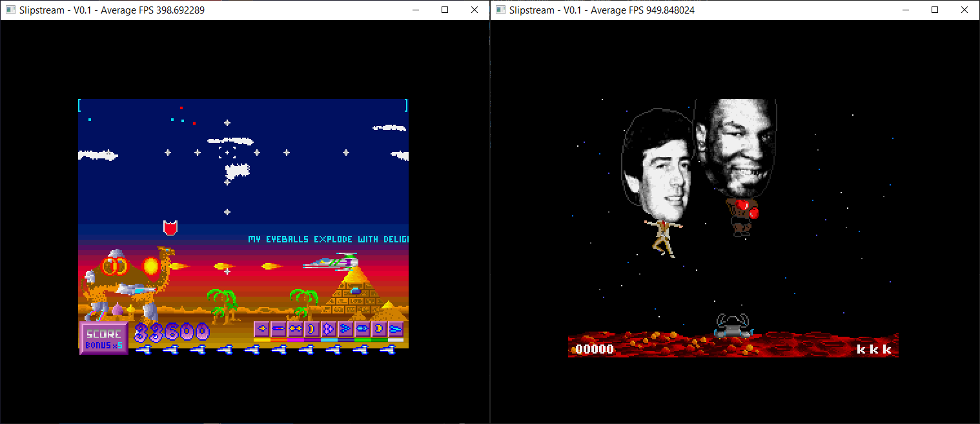Maximize the left Slipstream window (FPS 398)

[445, 10]
